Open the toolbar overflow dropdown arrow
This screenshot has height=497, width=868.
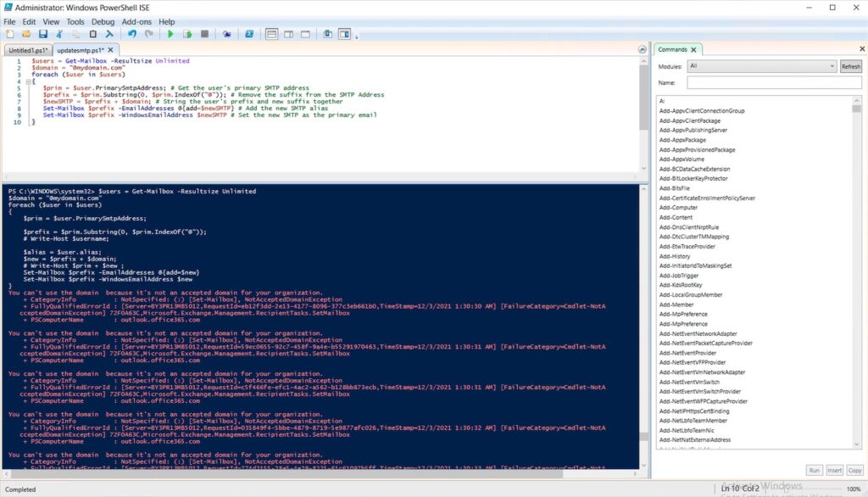[x=355, y=36]
